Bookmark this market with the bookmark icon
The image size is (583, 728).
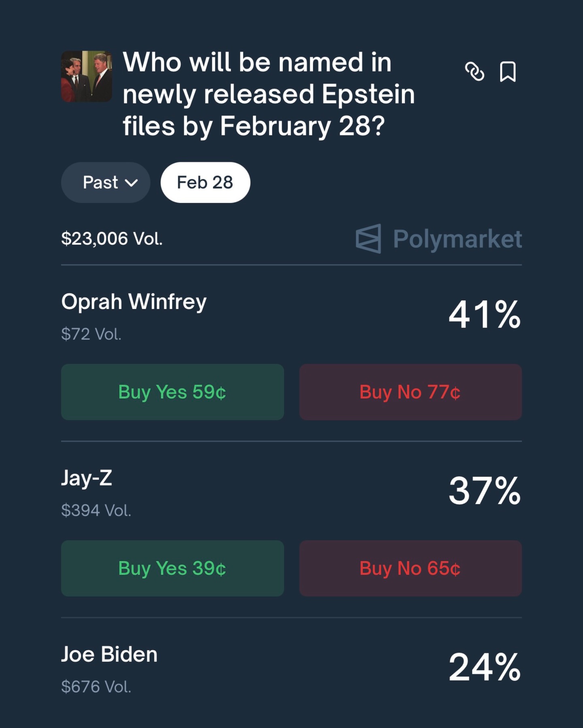pos(508,72)
